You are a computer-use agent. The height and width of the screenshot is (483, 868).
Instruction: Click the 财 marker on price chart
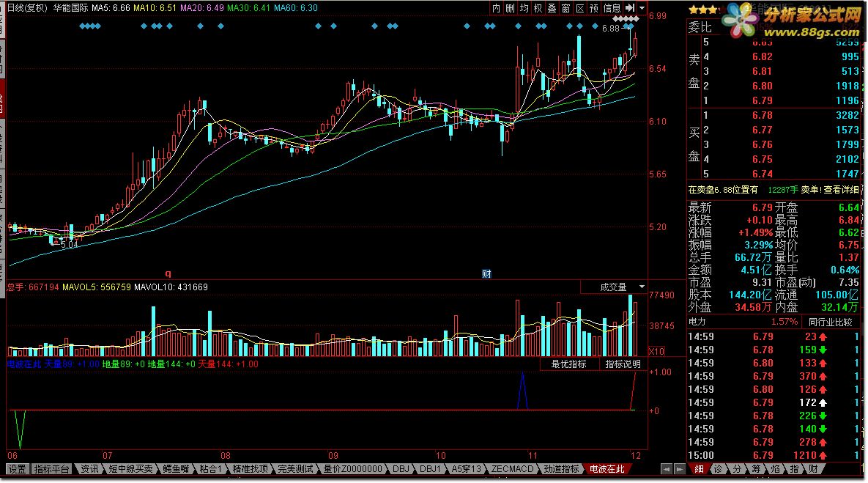coord(486,273)
